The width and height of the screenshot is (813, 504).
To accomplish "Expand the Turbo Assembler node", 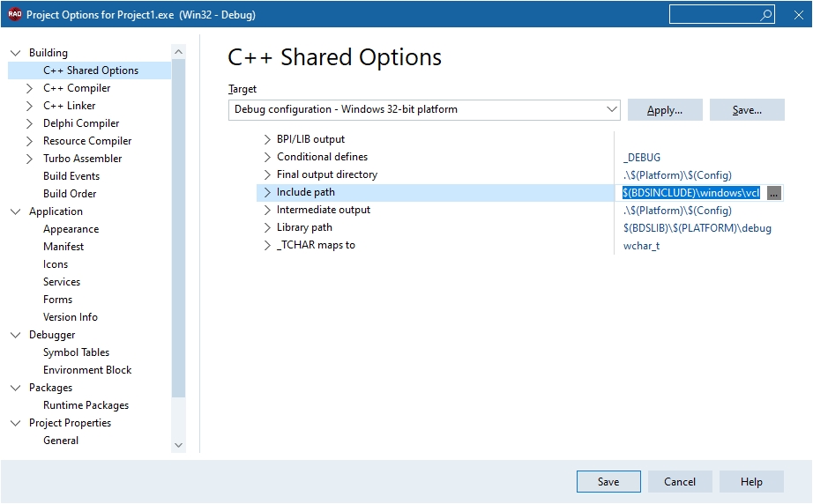I will click(30, 159).
